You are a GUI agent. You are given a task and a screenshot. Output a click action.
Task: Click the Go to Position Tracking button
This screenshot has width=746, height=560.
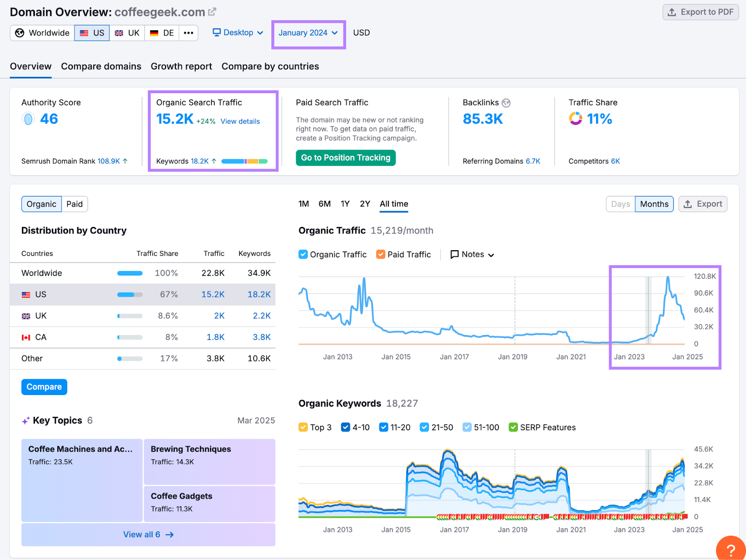click(x=345, y=157)
